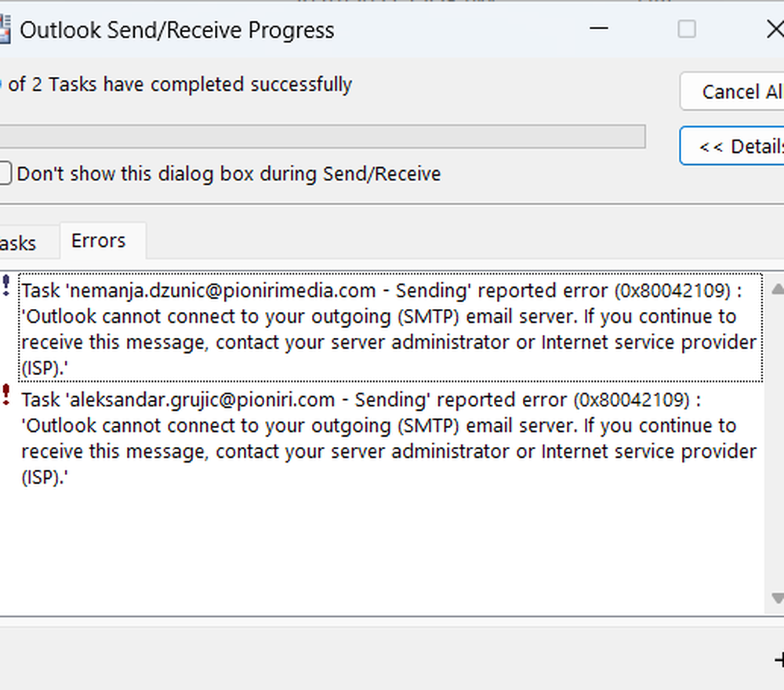Enable "Don't show this dialog box" checkbox
The image size is (784, 690).
tap(5, 173)
